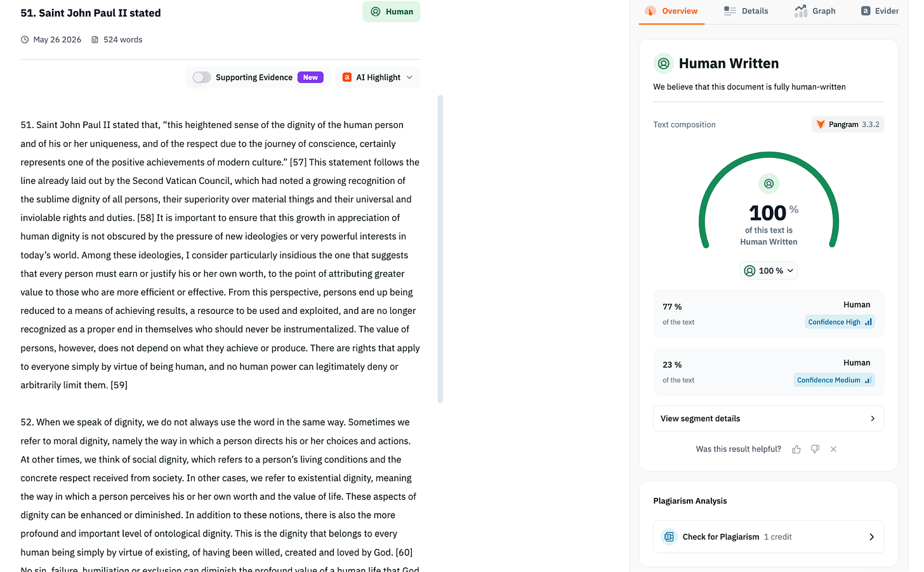Click the Confidence Medium badge
This screenshot has height=572, width=924.
pyautogui.click(x=834, y=380)
